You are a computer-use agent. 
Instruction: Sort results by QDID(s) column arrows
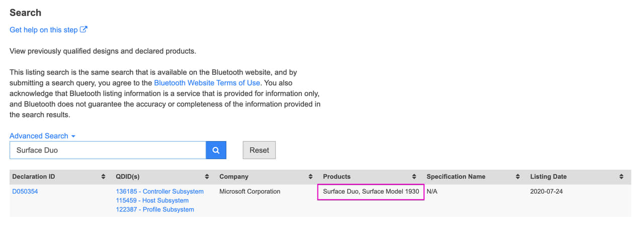pos(207,177)
